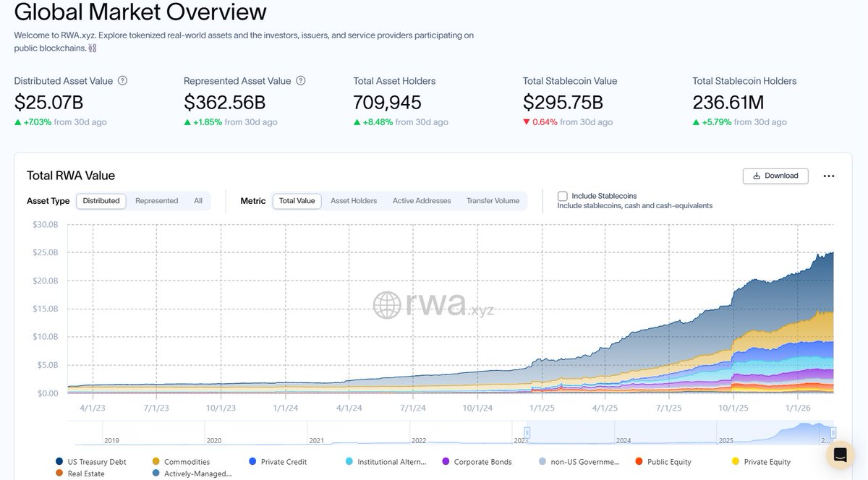
Task: Toggle Private Equity legend swatch
Action: [x=736, y=461]
